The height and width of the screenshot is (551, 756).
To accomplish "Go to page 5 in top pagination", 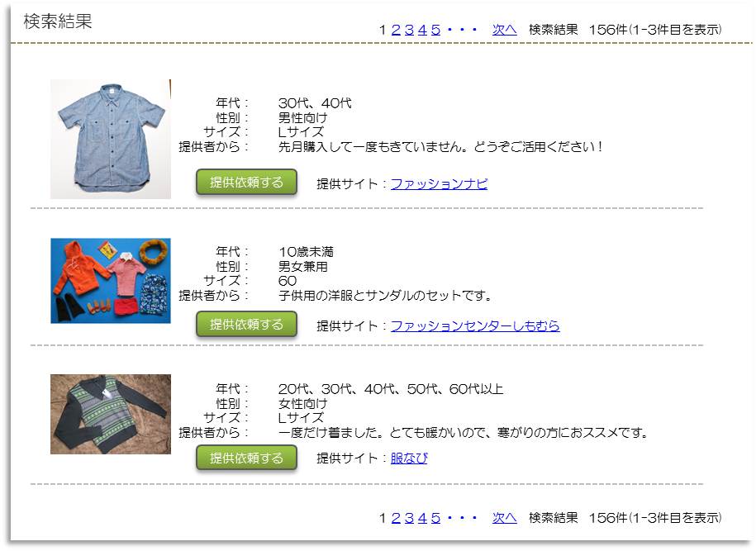I will coord(436,30).
